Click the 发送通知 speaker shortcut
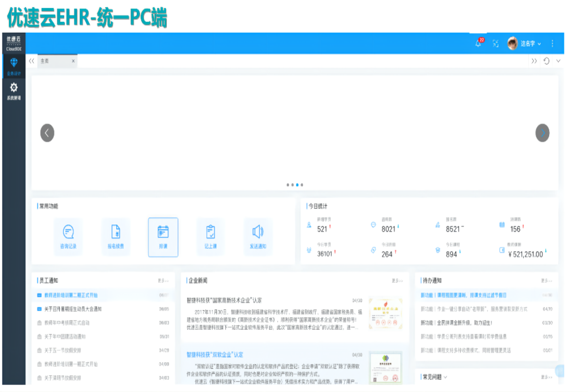The image size is (588, 392). (x=258, y=237)
